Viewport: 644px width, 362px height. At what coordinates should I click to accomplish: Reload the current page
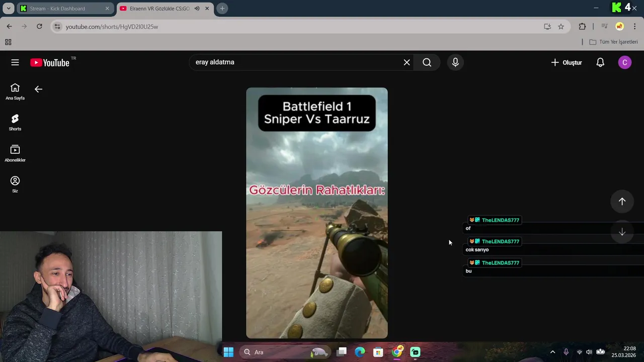[x=39, y=26]
